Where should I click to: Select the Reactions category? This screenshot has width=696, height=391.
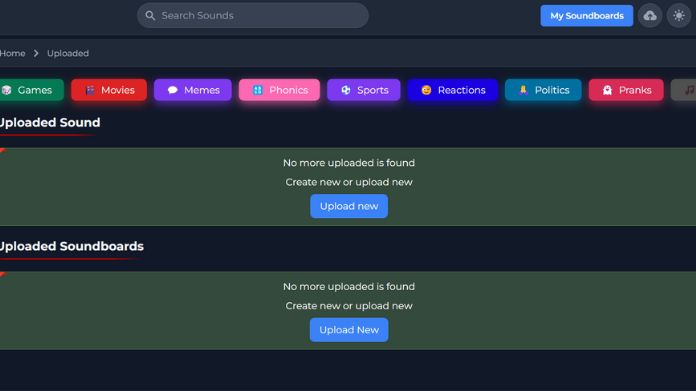[452, 90]
